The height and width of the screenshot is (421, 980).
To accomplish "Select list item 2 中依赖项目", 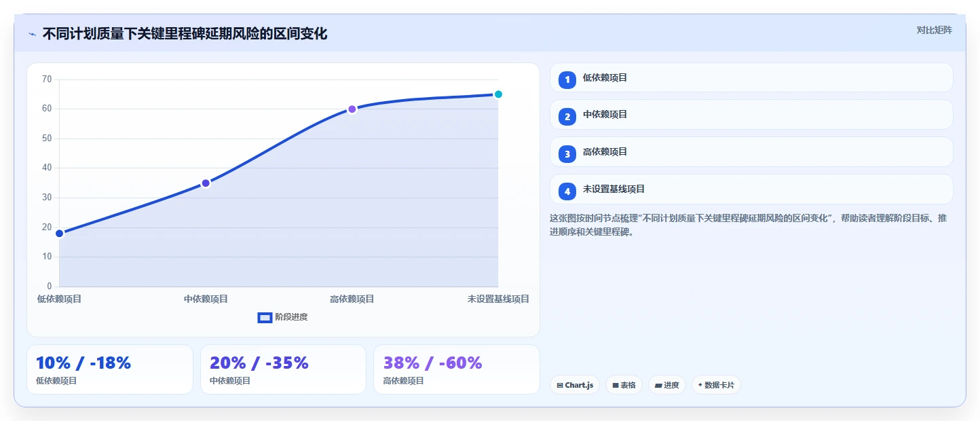I will pyautogui.click(x=751, y=115).
